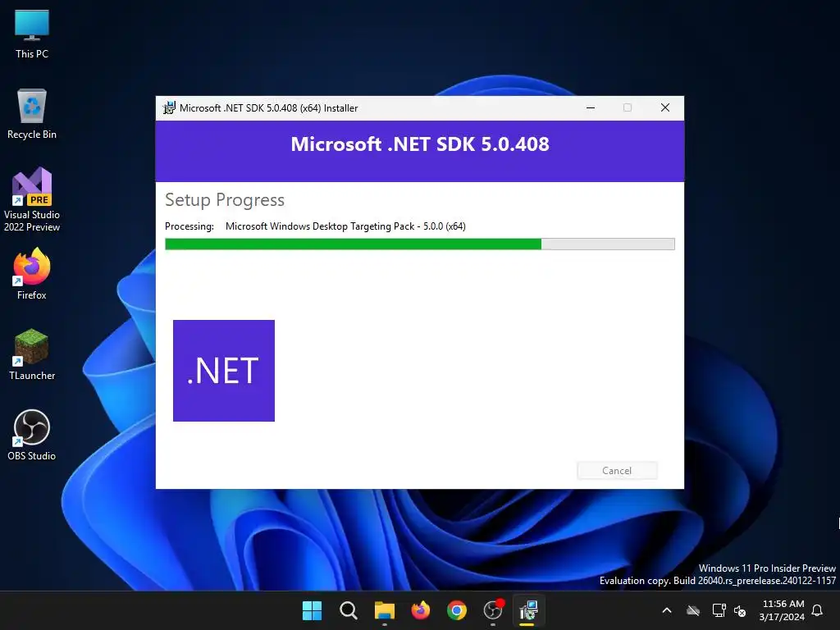Launch Firefox from the taskbar
The width and height of the screenshot is (840, 630).
click(421, 610)
